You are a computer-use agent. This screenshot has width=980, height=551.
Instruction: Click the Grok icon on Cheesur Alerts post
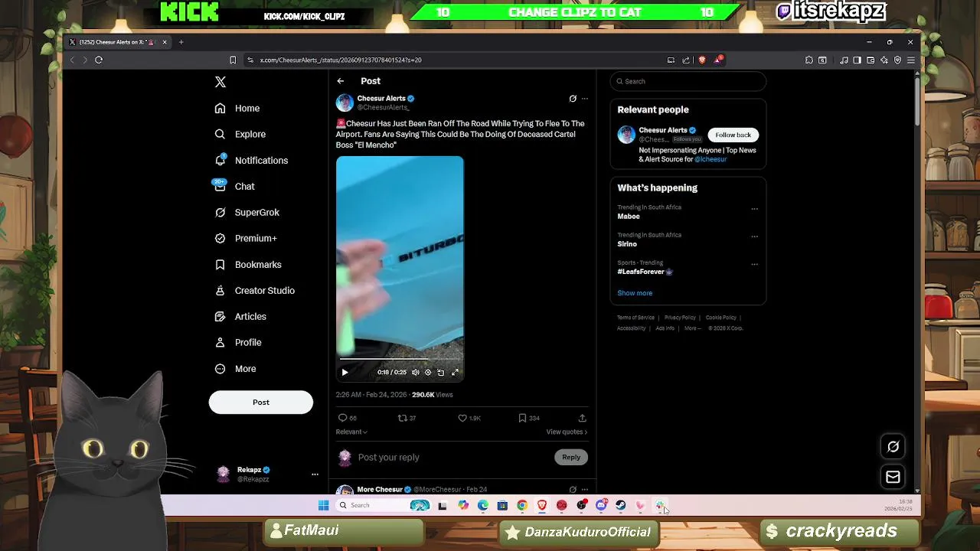click(x=573, y=99)
